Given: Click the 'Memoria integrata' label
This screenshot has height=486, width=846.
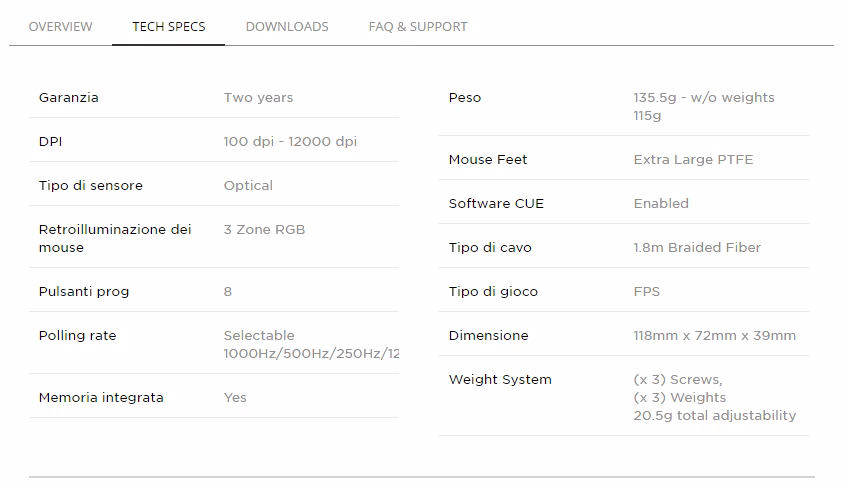Looking at the screenshot, I should click(101, 398).
